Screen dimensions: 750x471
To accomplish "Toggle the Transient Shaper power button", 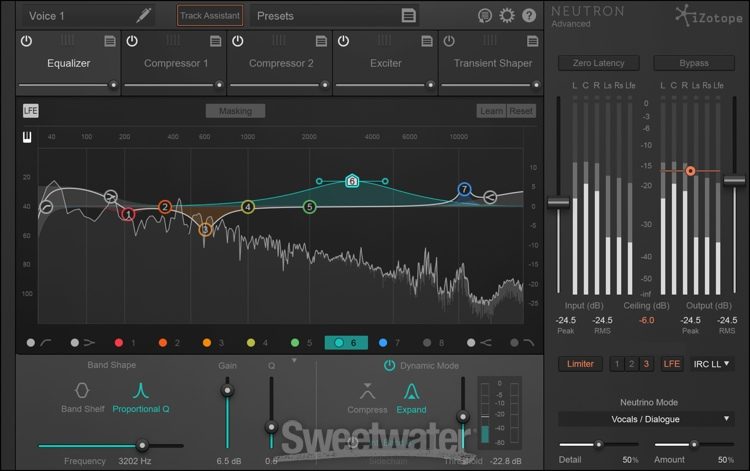I will 449,41.
